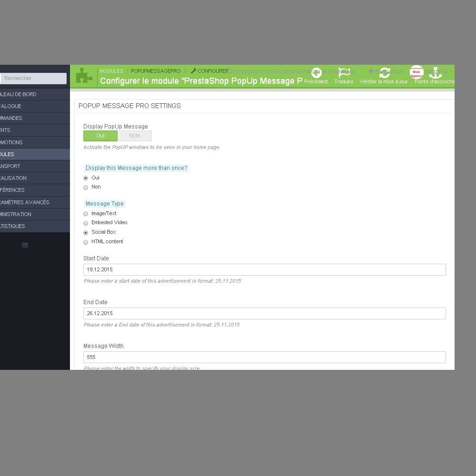Image resolution: width=476 pixels, height=476 pixels.
Task: Click the MODULES breadcrumb link
Action: click(111, 71)
